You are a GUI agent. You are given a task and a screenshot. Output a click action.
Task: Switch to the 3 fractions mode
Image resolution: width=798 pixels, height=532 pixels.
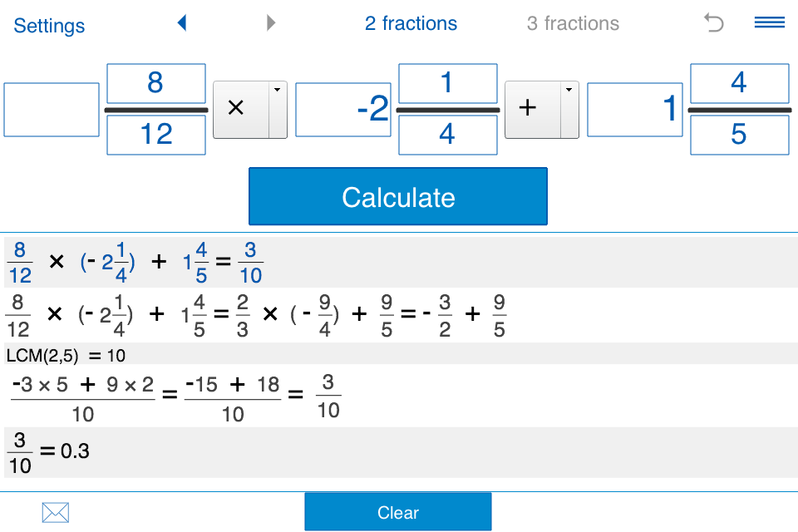573,22
